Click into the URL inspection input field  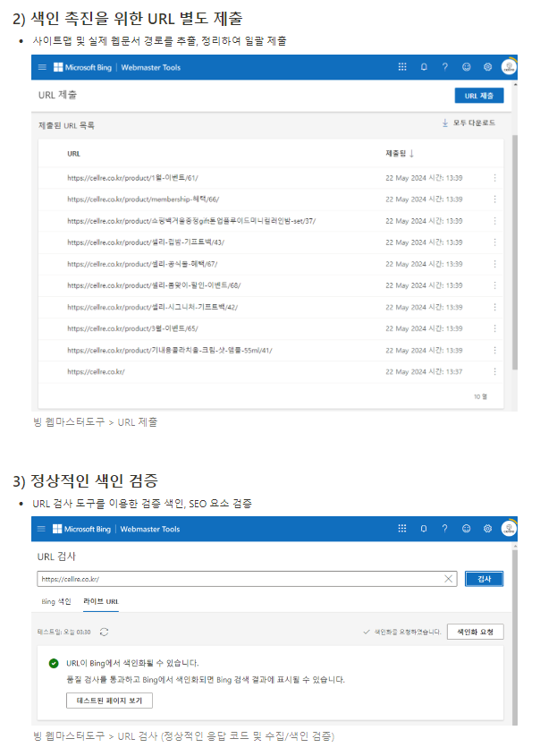point(240,579)
